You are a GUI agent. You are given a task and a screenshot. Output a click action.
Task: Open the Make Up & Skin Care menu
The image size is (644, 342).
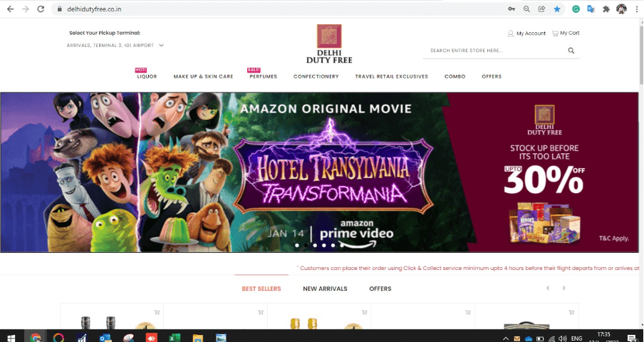tap(203, 76)
